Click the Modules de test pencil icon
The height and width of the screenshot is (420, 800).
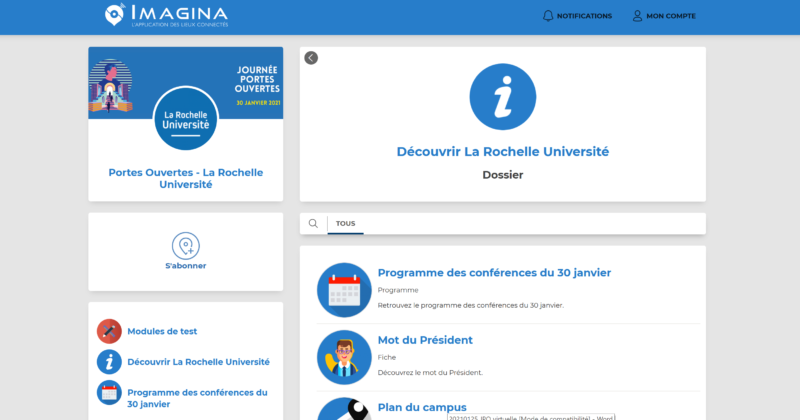click(109, 331)
